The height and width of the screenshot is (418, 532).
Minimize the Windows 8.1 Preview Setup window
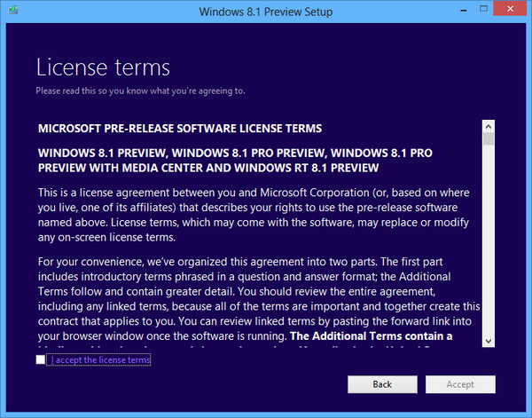tap(464, 10)
